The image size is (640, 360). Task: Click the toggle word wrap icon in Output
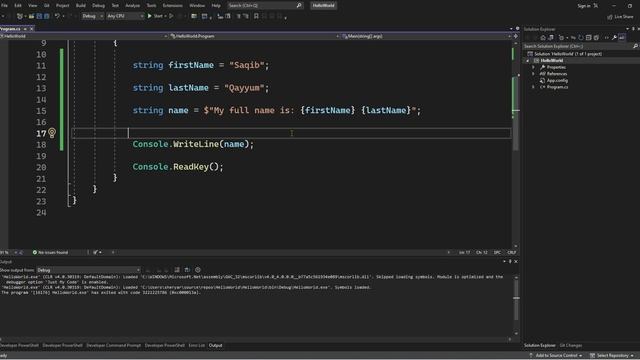point(187,270)
